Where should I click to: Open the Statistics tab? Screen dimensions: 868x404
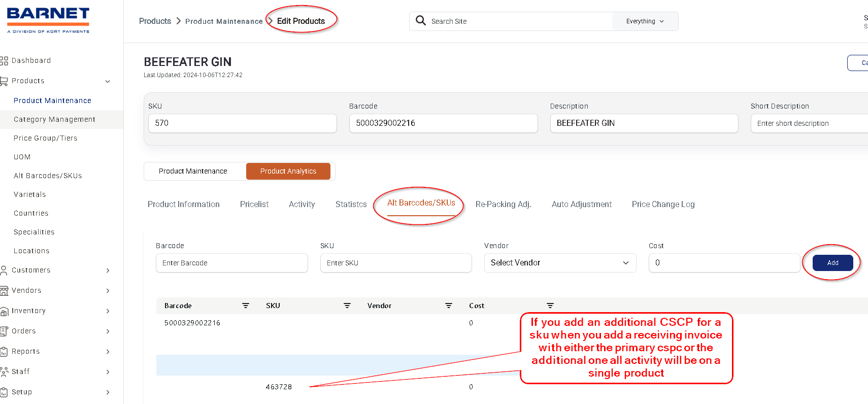[351, 204]
